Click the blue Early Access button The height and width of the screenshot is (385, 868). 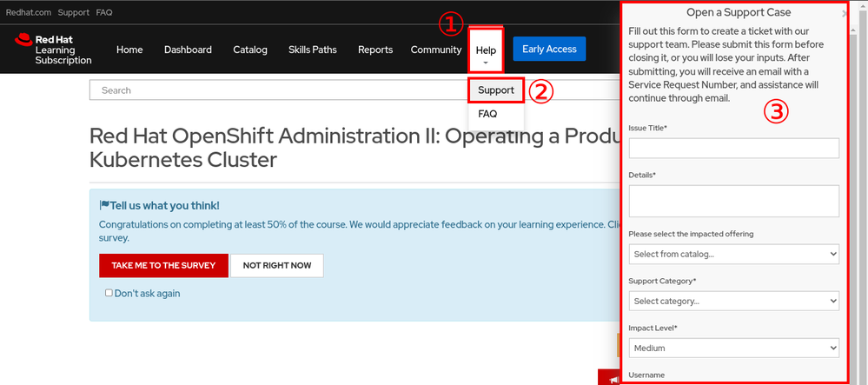point(549,49)
